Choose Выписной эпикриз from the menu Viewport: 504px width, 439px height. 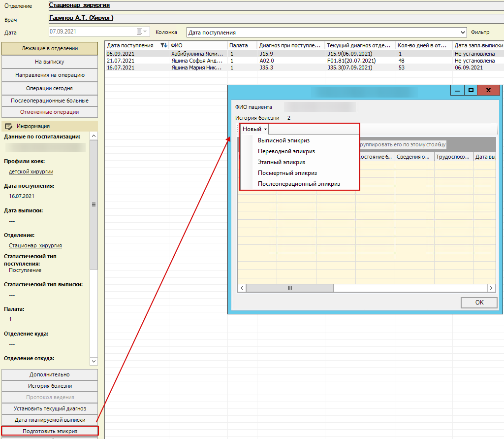[x=283, y=140]
